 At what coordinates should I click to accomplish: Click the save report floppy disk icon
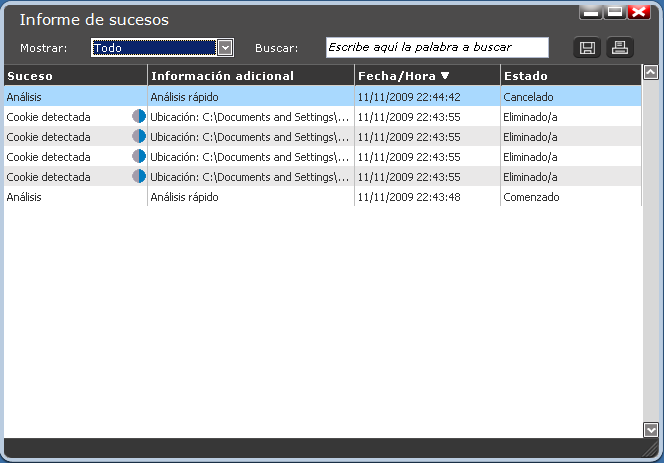588,48
